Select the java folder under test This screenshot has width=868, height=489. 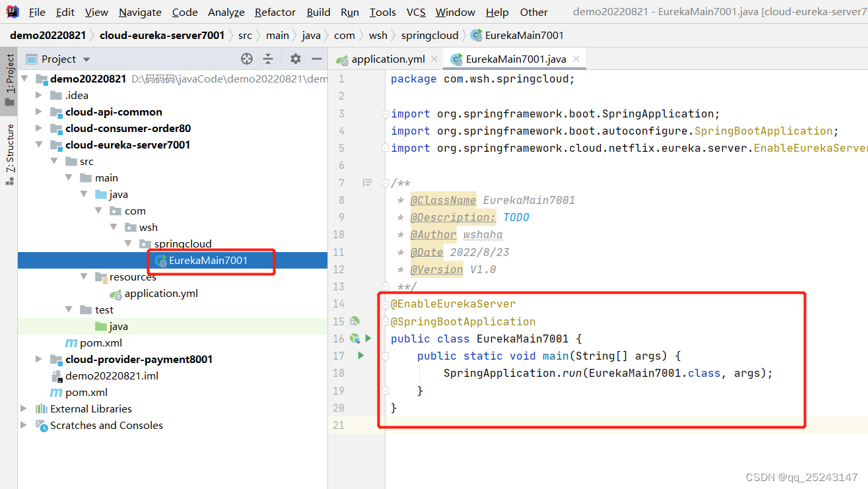[x=118, y=326]
